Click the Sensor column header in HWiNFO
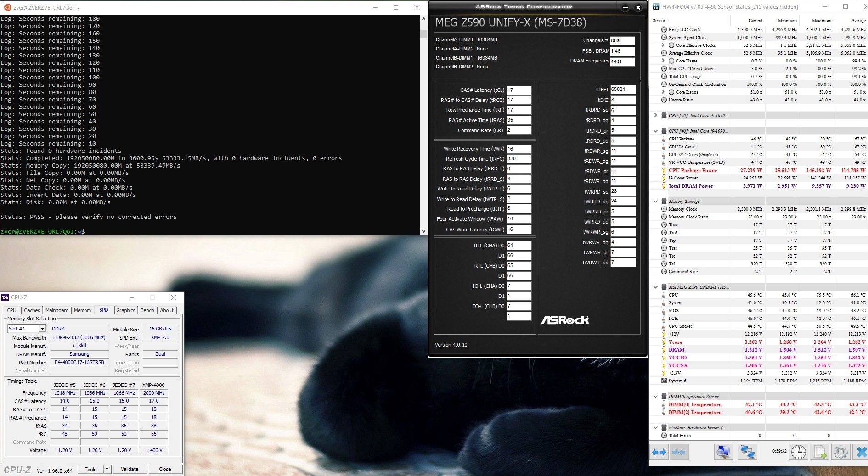This screenshot has height=476, width=868. pos(659,21)
